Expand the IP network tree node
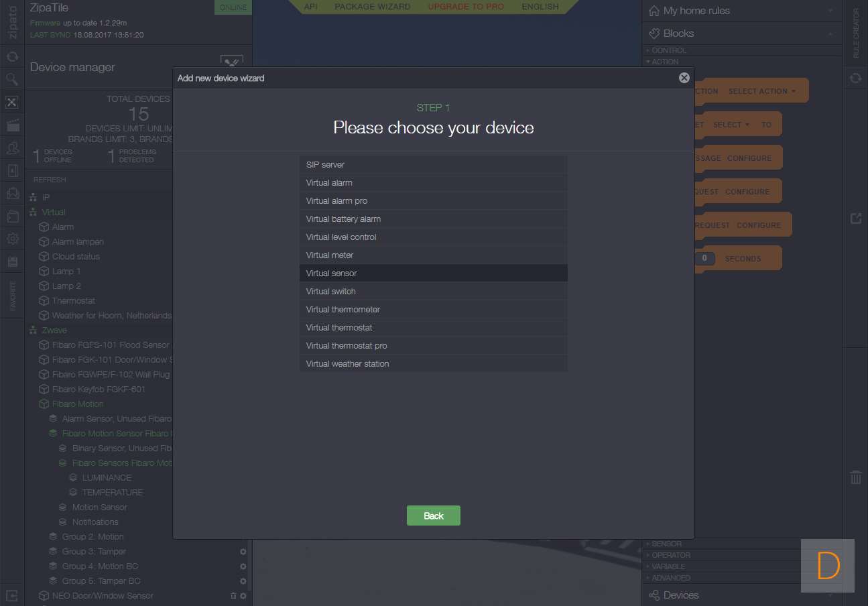Screen dimensions: 868x606 tap(40, 198)
